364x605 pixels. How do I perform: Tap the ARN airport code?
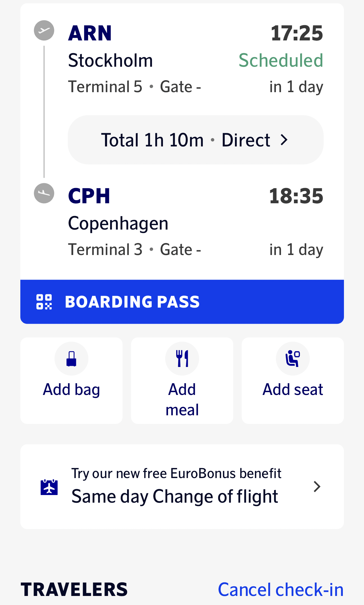point(90,33)
